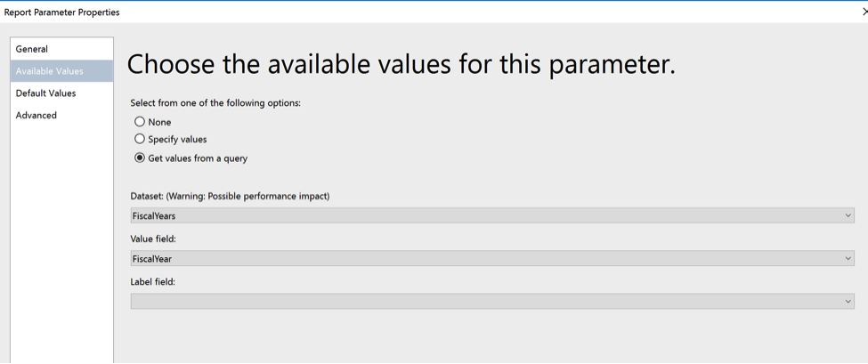Click the 'Label field:' caption text

(153, 281)
